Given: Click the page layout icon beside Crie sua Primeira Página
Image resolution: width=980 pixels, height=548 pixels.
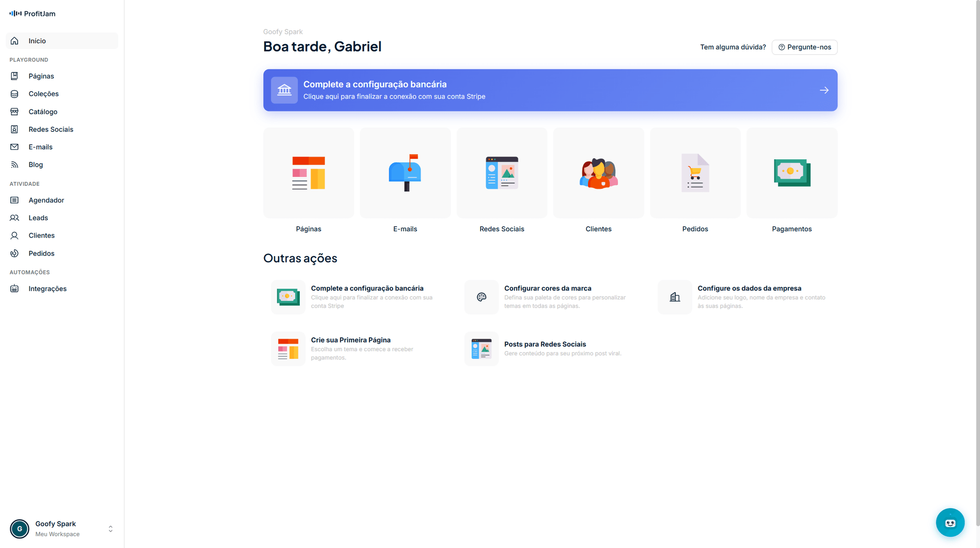Looking at the screenshot, I should coord(288,349).
